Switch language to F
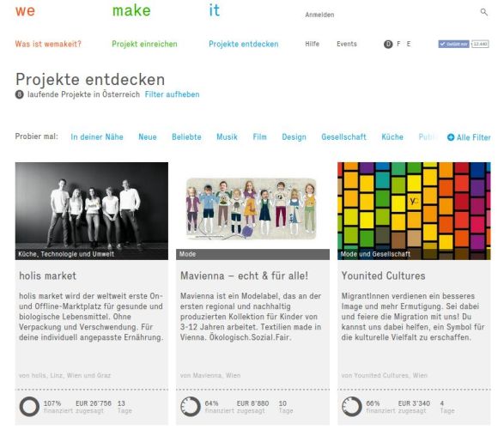Image resolution: width=504 pixels, height=430 pixels. (x=398, y=44)
